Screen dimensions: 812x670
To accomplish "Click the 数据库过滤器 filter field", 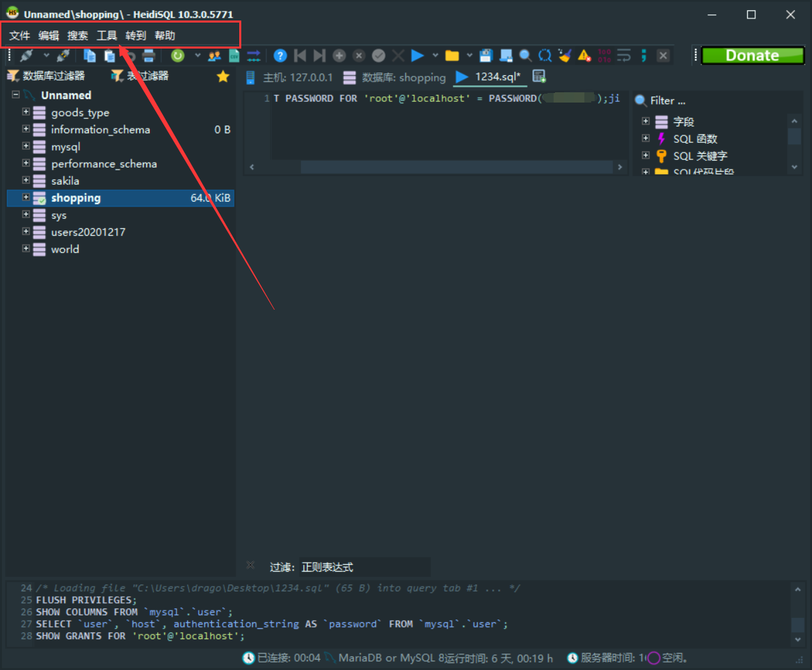I will (53, 76).
